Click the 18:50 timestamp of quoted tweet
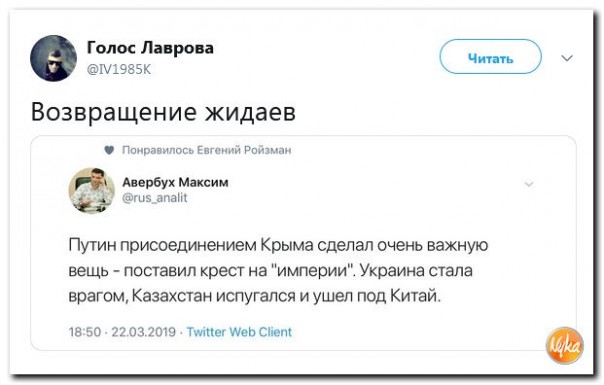The width and height of the screenshot is (604, 385). 85,332
